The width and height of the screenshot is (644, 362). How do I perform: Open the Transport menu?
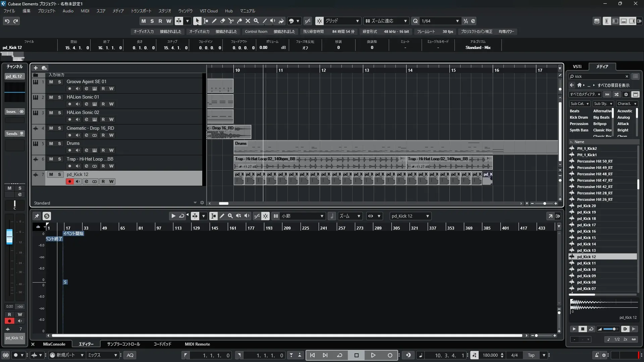[x=141, y=11]
